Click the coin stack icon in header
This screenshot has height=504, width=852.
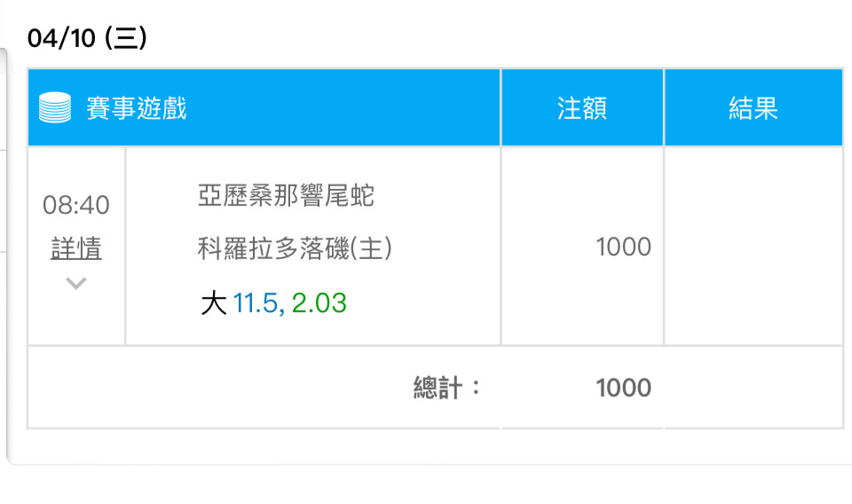coord(54,108)
